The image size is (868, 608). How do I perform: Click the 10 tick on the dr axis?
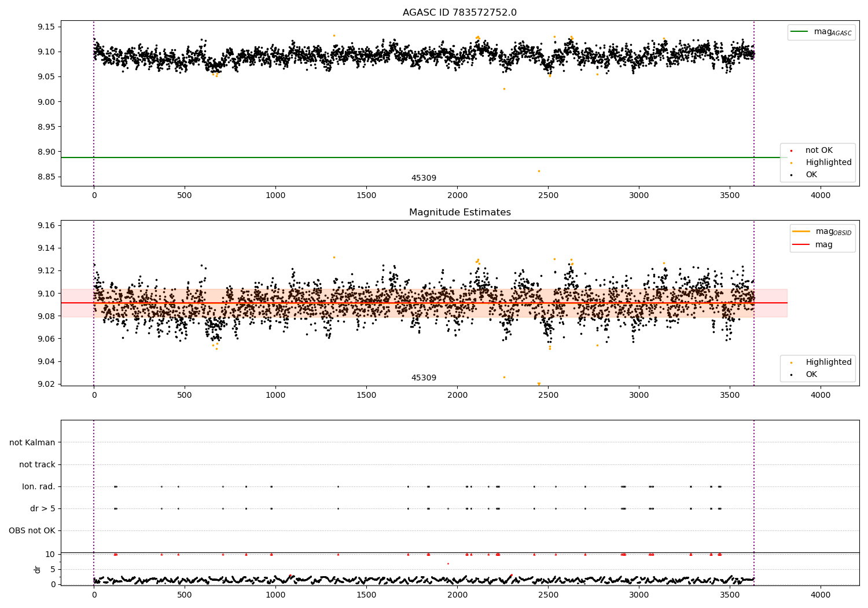(x=50, y=554)
